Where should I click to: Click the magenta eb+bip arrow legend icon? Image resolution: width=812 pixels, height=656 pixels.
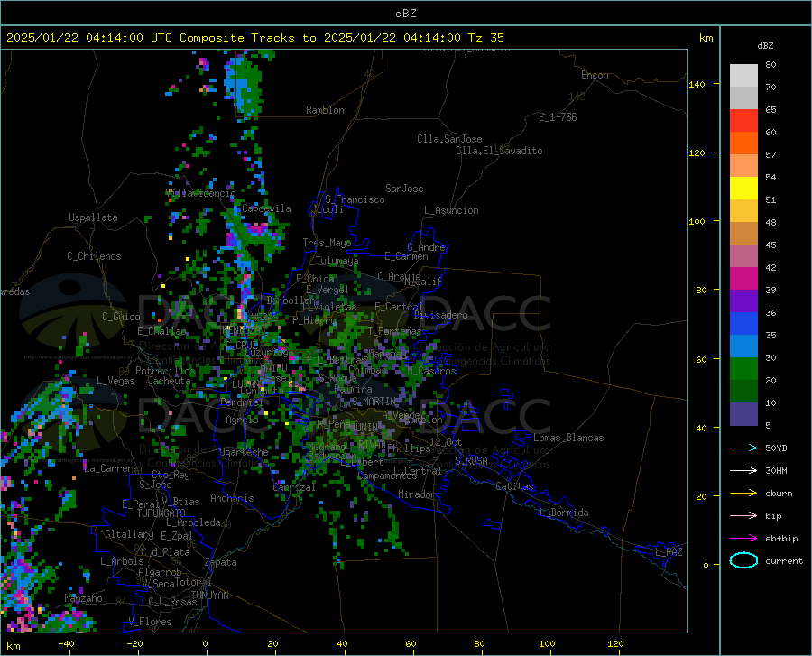coord(743,539)
